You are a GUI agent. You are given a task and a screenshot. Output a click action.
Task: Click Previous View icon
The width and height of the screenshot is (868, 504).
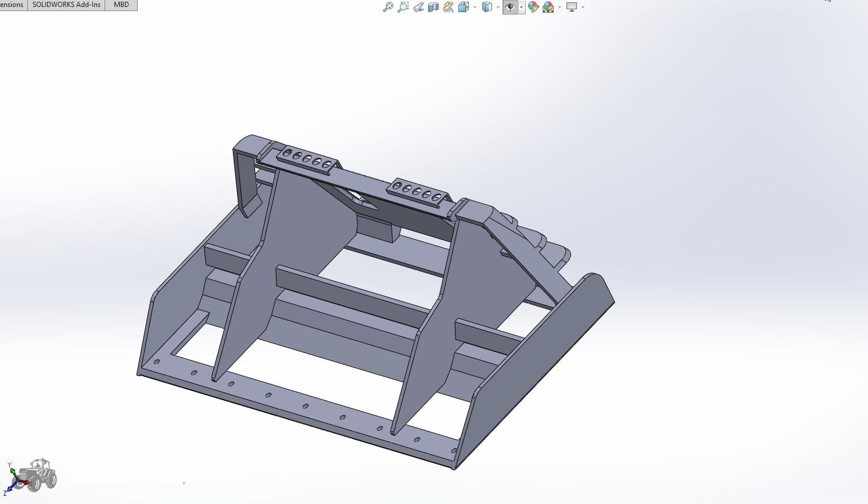pyautogui.click(x=418, y=7)
